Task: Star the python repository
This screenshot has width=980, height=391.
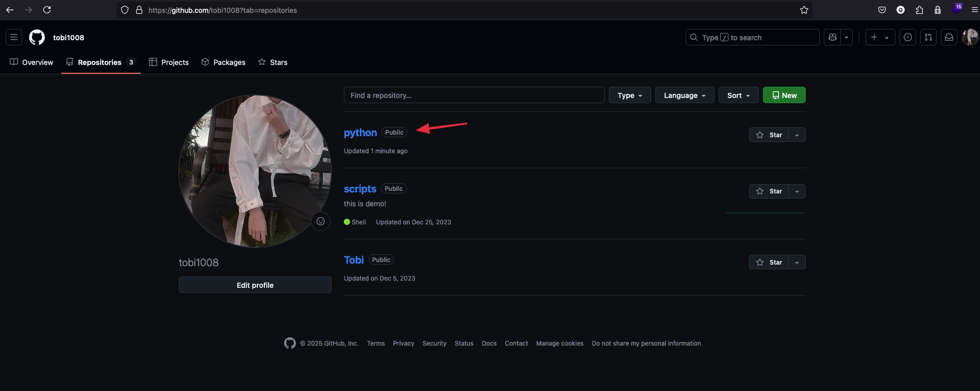Action: (x=769, y=135)
